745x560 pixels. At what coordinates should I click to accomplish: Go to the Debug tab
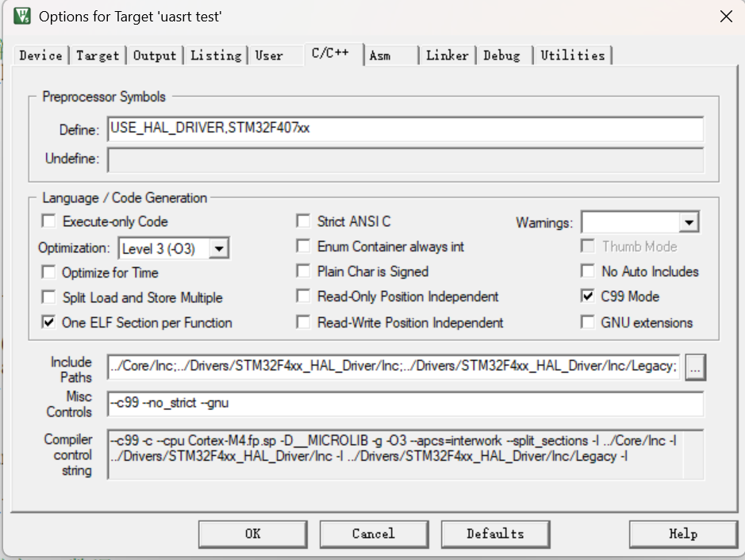[501, 56]
